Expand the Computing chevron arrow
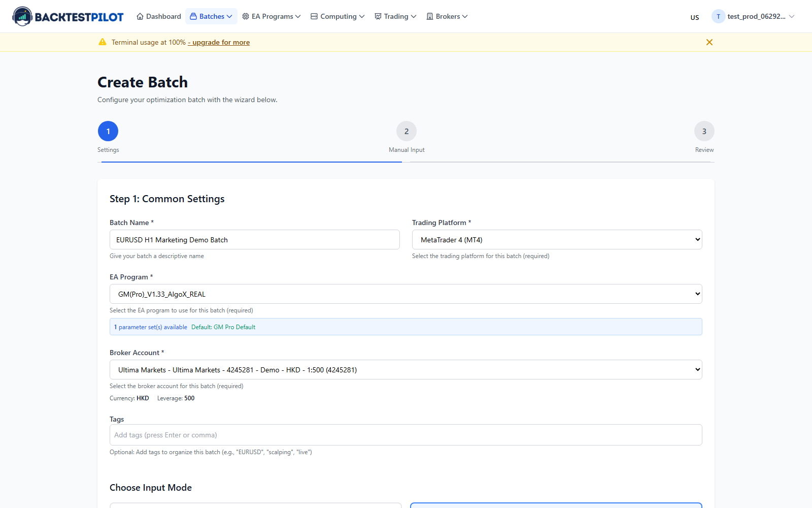Viewport: 812px width, 508px height. (x=362, y=16)
